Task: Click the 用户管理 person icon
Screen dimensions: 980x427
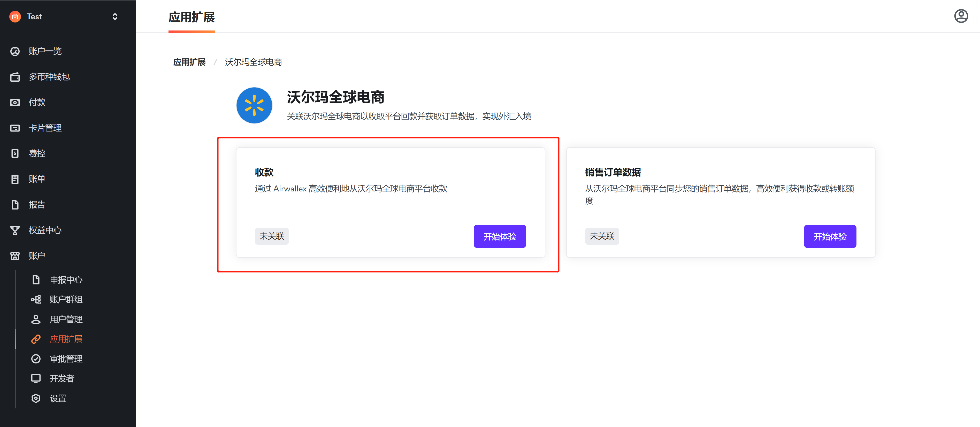Action: coord(36,319)
